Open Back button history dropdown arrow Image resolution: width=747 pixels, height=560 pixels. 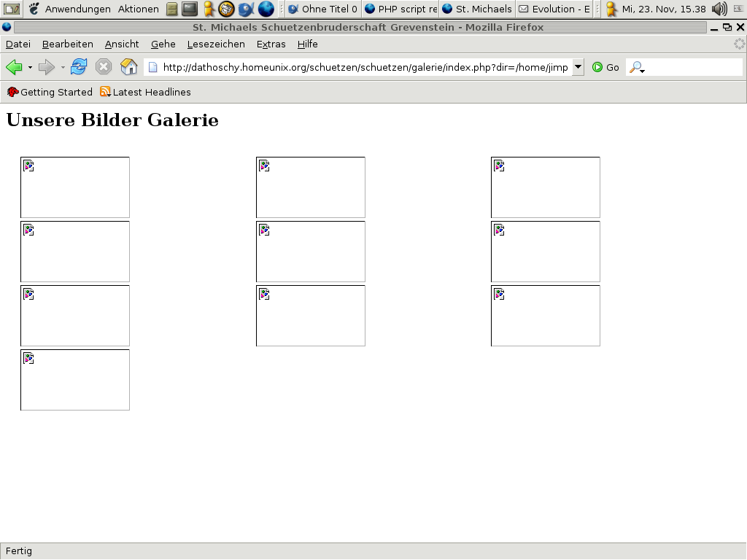30,68
